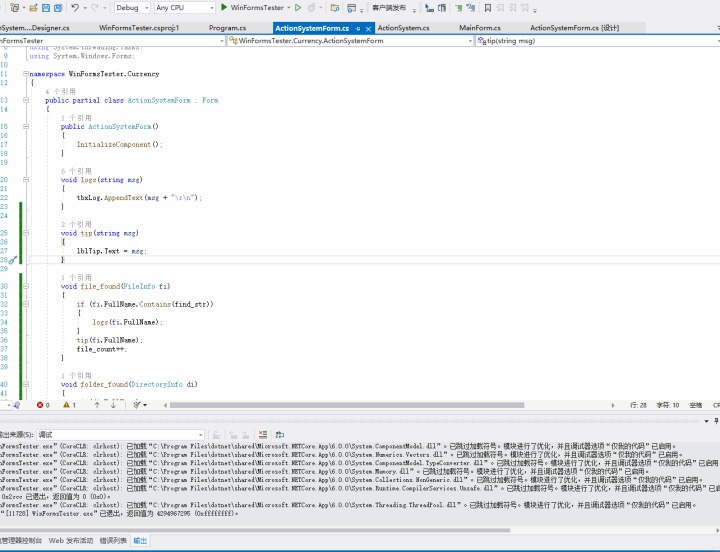Viewport: 720px width, 552px height.
Task: Click the IntelliCode health indicator icon
Action: (x=17, y=405)
